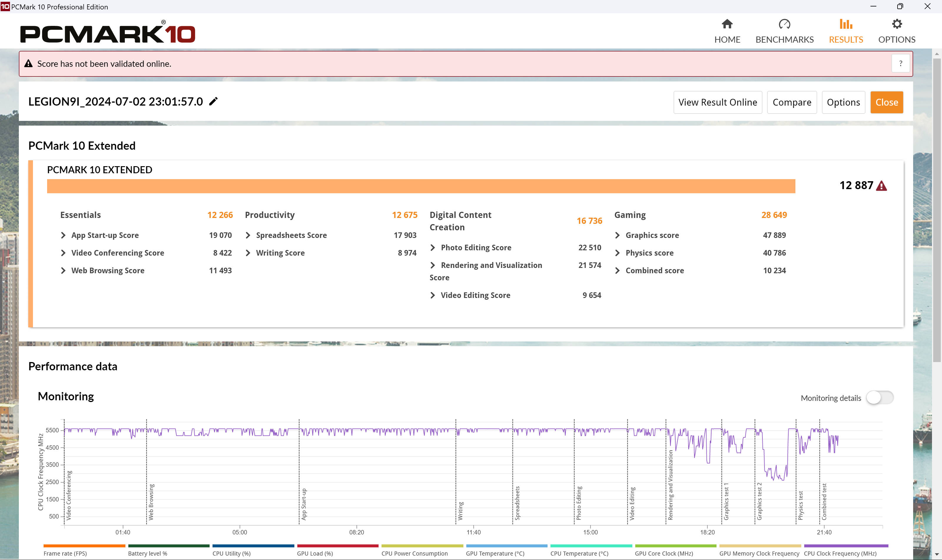The image size is (942, 560).
Task: Click the Physics test timeline marker
Action: (x=800, y=505)
